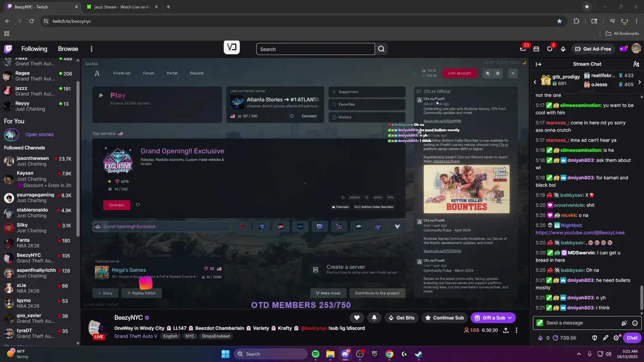Image resolution: width=644 pixels, height=362 pixels.
Task: Collapse the Stream Chat panel
Action: [x=538, y=64]
